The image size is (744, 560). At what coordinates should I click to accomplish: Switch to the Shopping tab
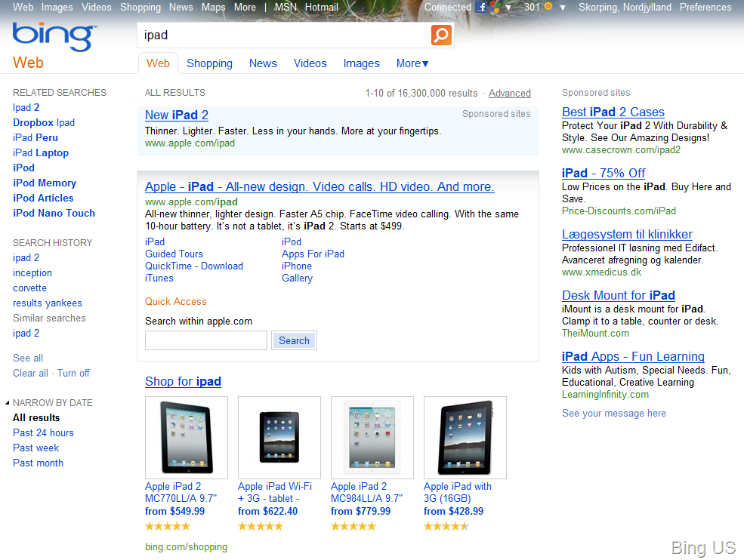(x=209, y=63)
